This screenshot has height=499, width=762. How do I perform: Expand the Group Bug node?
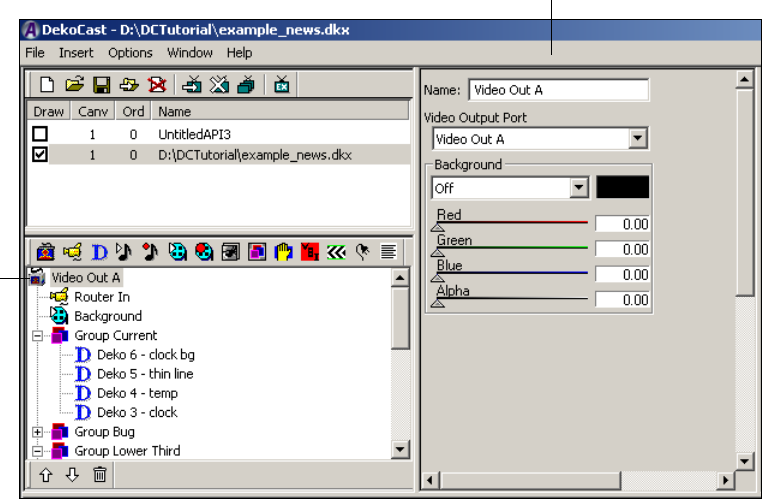coord(37,432)
